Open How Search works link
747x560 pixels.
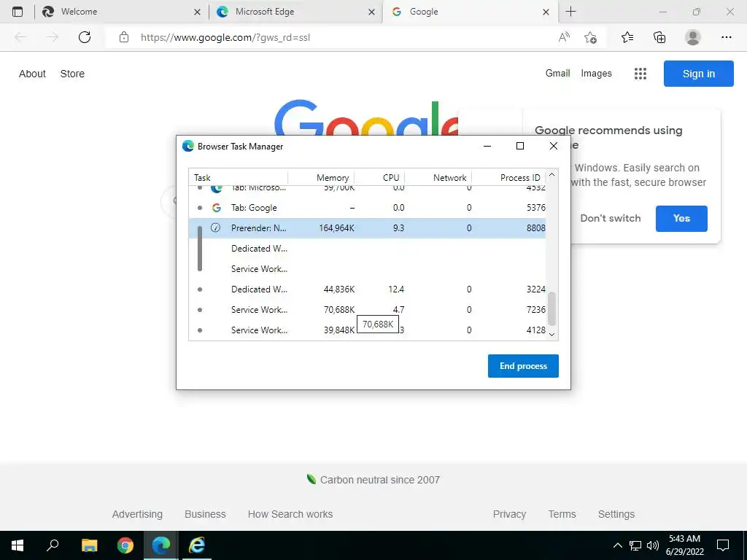(290, 514)
